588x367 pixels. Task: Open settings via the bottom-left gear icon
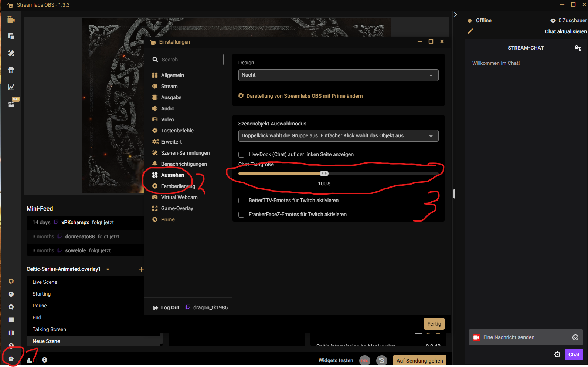pyautogui.click(x=11, y=358)
